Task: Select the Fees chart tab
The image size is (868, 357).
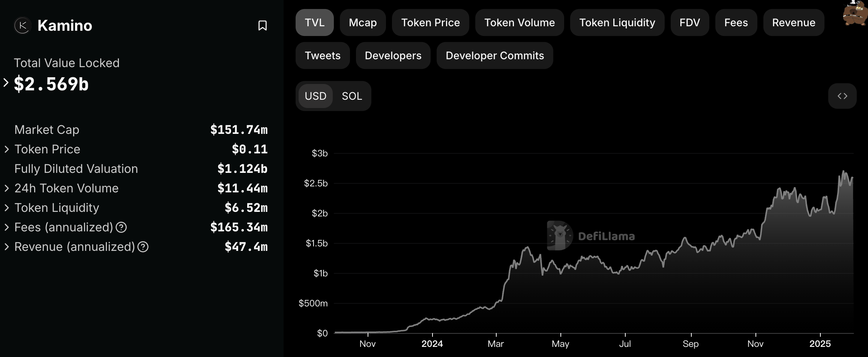Action: tap(736, 22)
